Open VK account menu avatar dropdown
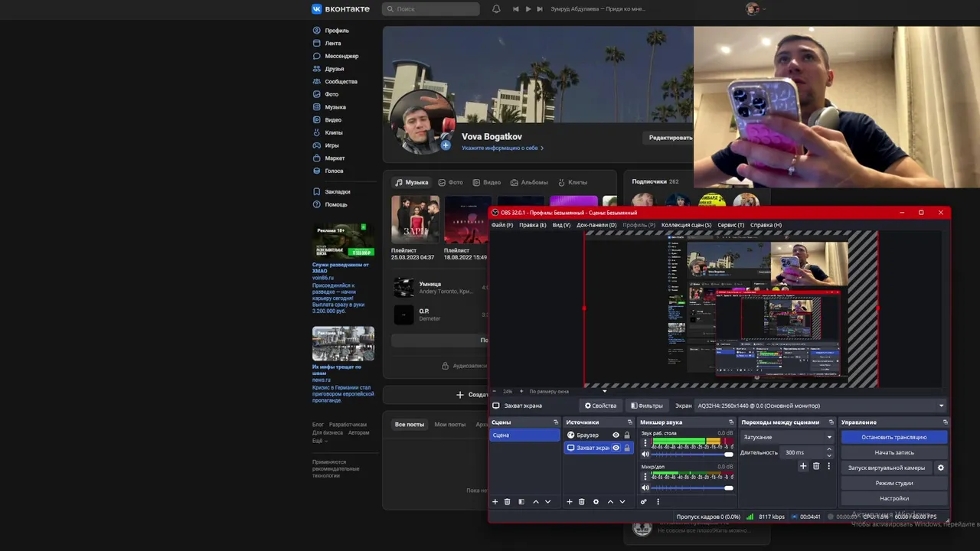The height and width of the screenshot is (551, 980). point(756,9)
